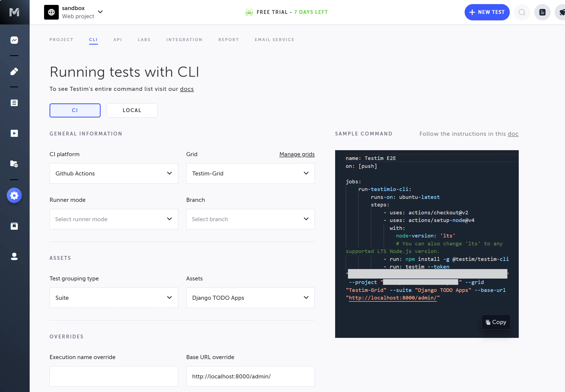565x392 pixels.
Task: Click the 'GENERAL INFORMATION' section label
Action: 86,134
